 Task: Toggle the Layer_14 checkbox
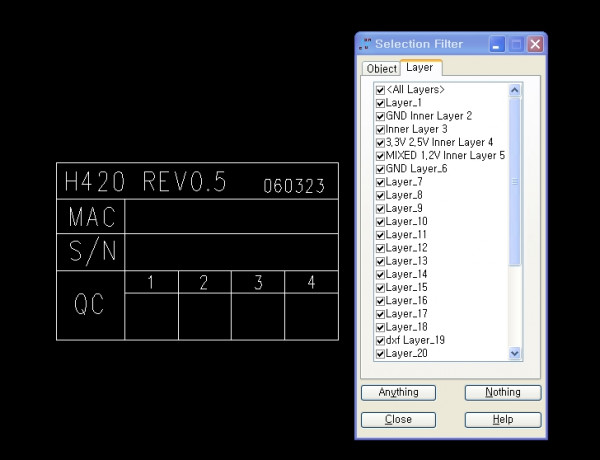pos(380,275)
